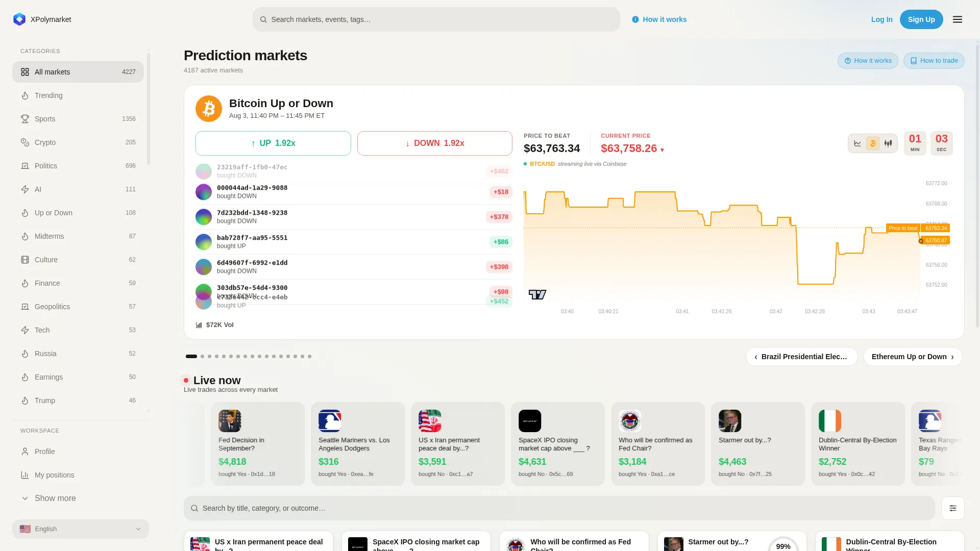Viewport: 980px width, 551px height.
Task: Select Sports category in sidebar
Action: (x=78, y=119)
